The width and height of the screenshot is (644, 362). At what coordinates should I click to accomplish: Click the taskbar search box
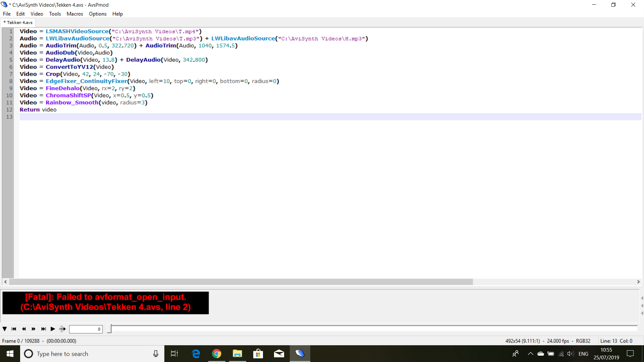(92, 354)
